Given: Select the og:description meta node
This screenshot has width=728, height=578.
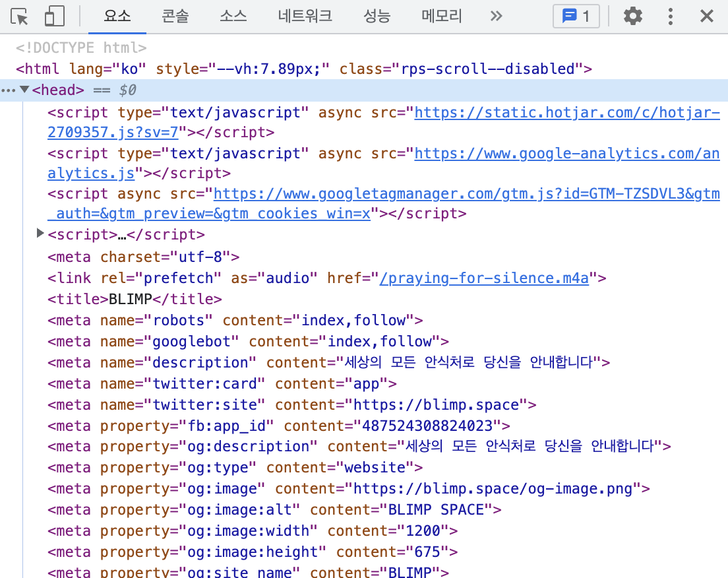Looking at the screenshot, I should coord(359,446).
